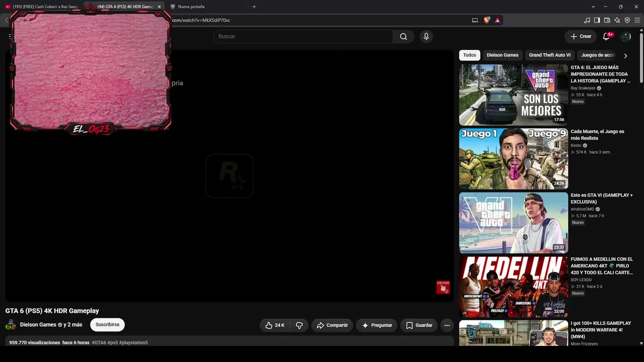
Task: Install app icon in address bar
Action: point(475,20)
